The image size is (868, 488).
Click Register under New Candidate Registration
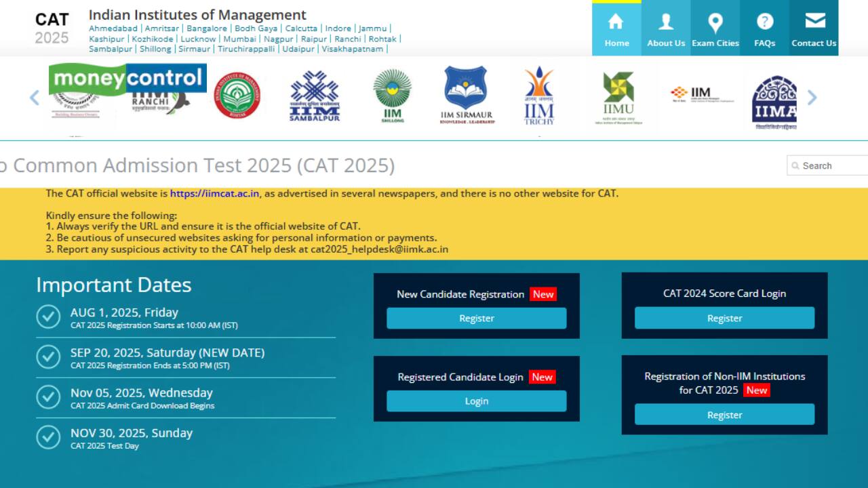tap(476, 319)
